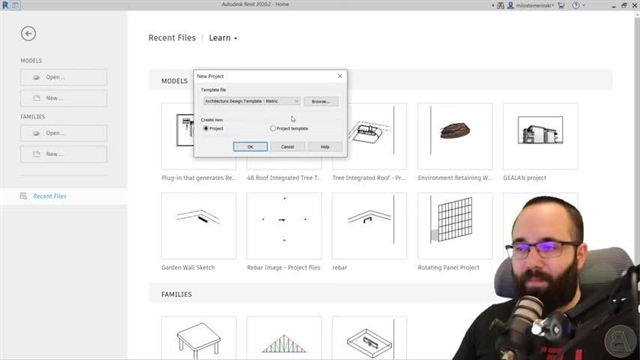Viewport: 640px width, 360px height.
Task: Click the search binoculars icon in title bar
Action: [x=500, y=5]
